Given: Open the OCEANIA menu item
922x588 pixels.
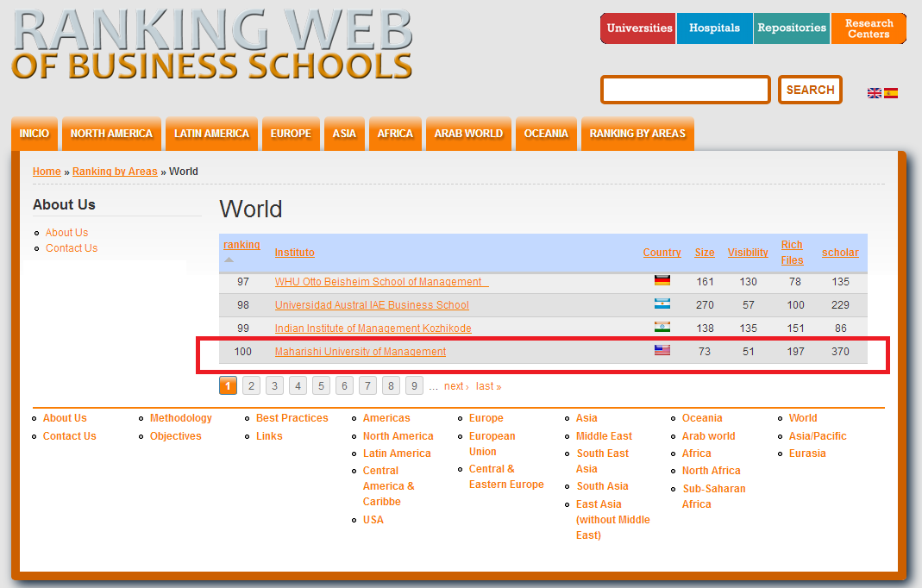Looking at the screenshot, I should (546, 134).
